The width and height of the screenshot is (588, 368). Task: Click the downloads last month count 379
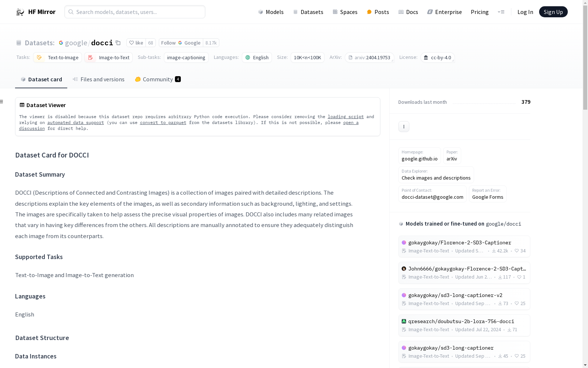(526, 102)
